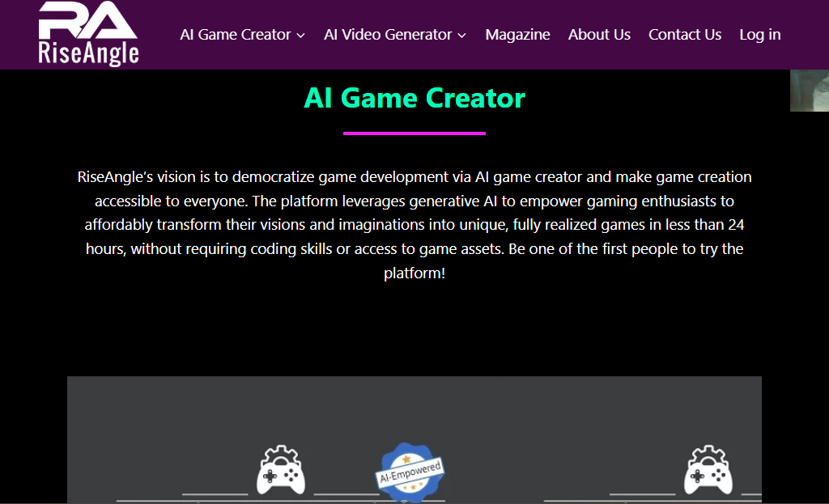Click the small thumbnail below Log in
The image size is (829, 504).
pyautogui.click(x=809, y=91)
